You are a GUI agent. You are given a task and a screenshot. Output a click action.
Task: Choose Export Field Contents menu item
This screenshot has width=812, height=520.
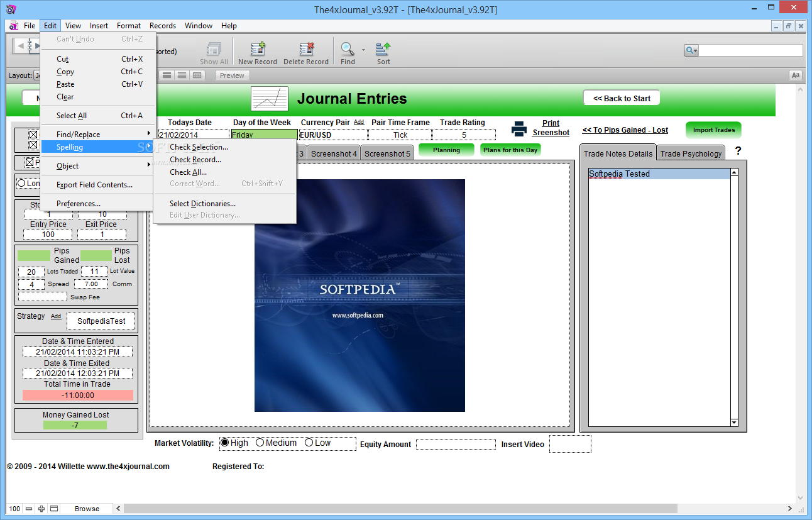(x=97, y=185)
